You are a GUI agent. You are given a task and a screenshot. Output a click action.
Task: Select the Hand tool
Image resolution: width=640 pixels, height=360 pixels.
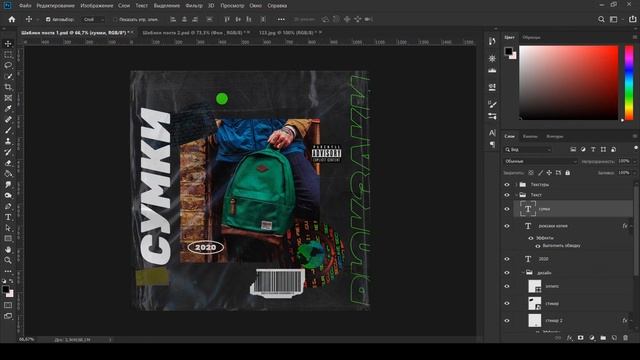click(x=8, y=249)
